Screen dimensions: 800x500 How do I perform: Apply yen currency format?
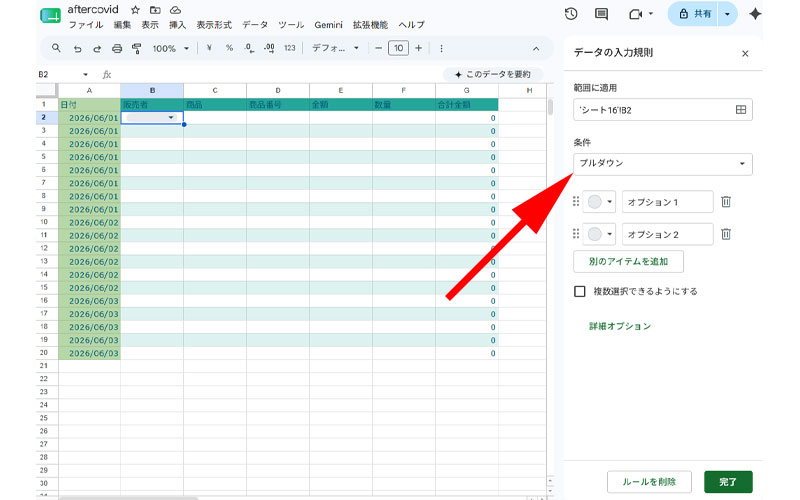209,48
